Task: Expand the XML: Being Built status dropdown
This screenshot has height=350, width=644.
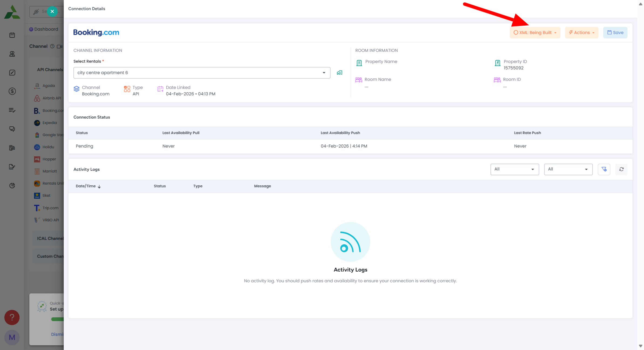Action: (535, 33)
